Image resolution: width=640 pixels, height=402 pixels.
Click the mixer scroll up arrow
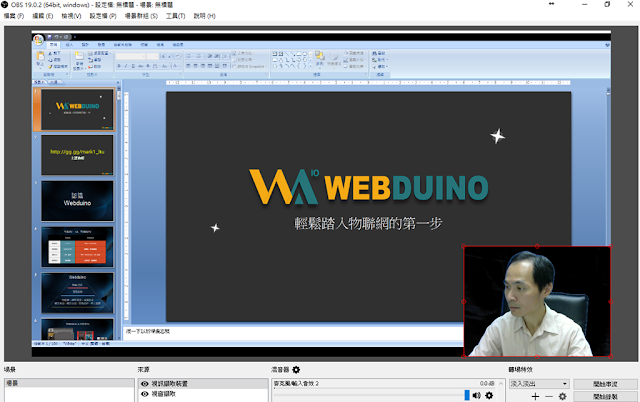[x=501, y=383]
